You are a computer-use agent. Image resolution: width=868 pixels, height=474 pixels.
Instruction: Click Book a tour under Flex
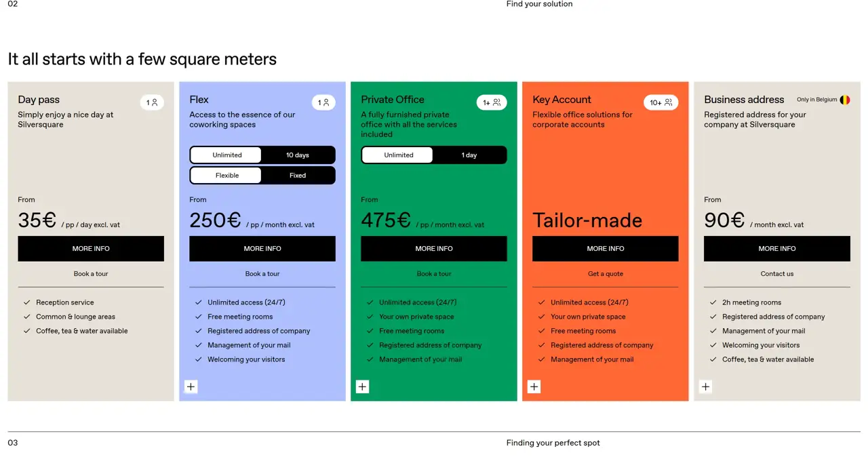click(262, 274)
